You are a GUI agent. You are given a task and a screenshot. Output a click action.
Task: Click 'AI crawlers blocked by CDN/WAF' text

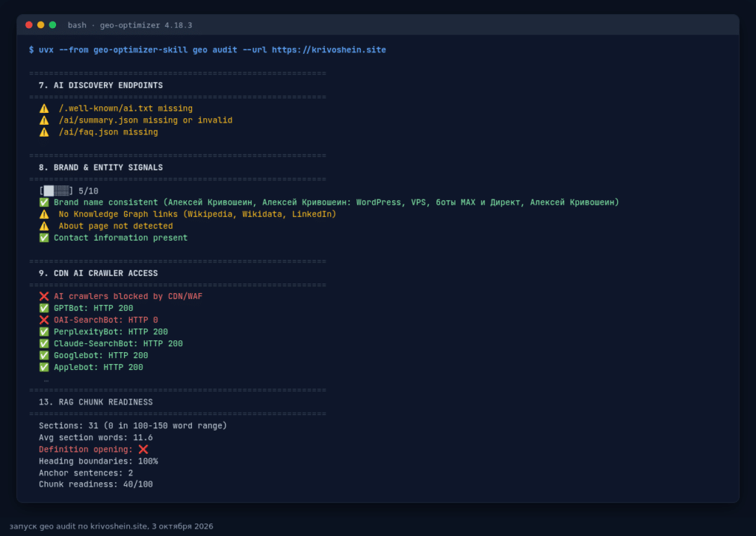(128, 297)
